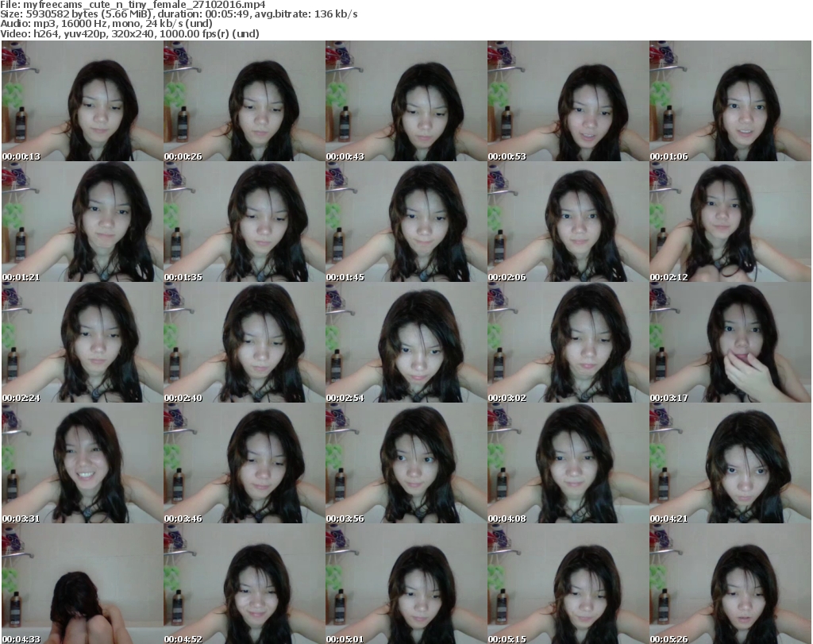Viewport: 813px width, 644px height.
Task: Select the 00:01:06 thumbnail
Action: 730,101
